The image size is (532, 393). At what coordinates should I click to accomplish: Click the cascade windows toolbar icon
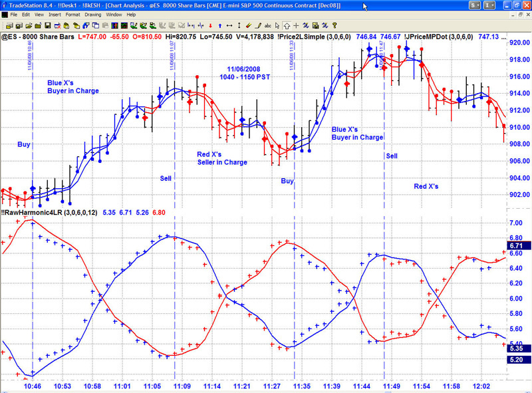point(96,25)
